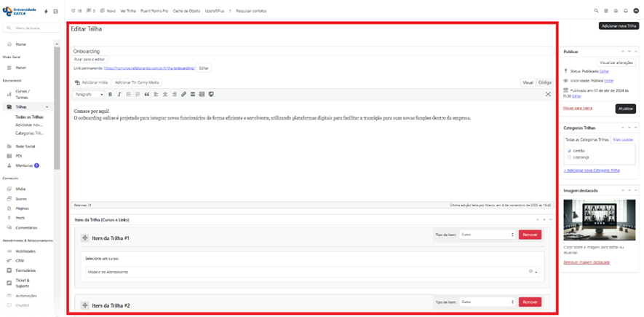The height and width of the screenshot is (317, 644).
Task: Click the Remover button for Item #1
Action: click(x=530, y=235)
